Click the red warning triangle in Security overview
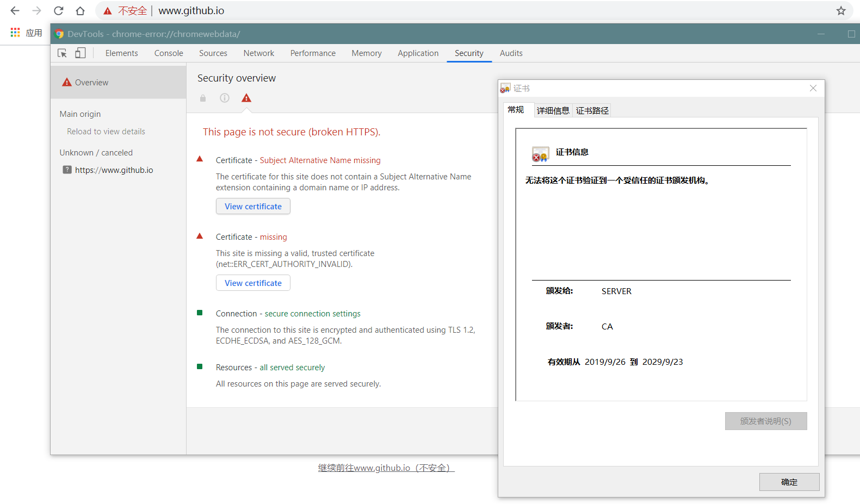The width and height of the screenshot is (860, 504). tap(246, 98)
